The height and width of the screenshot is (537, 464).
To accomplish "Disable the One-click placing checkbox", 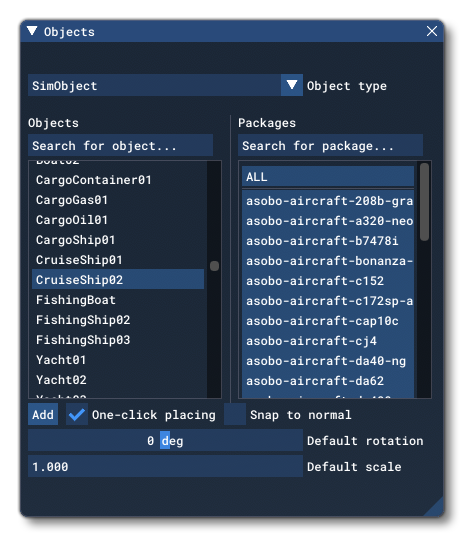I will point(77,414).
